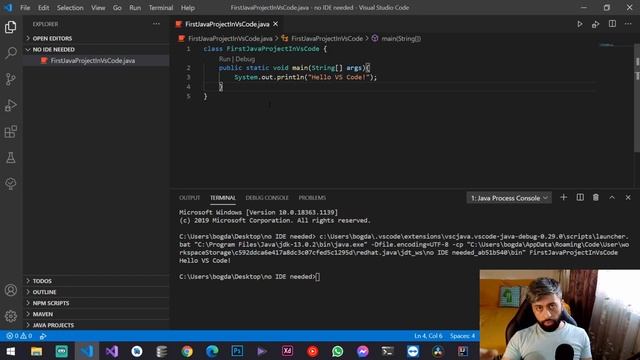Click the class breadcrumb FirstJavaProjectInVsCode

click(x=327, y=39)
